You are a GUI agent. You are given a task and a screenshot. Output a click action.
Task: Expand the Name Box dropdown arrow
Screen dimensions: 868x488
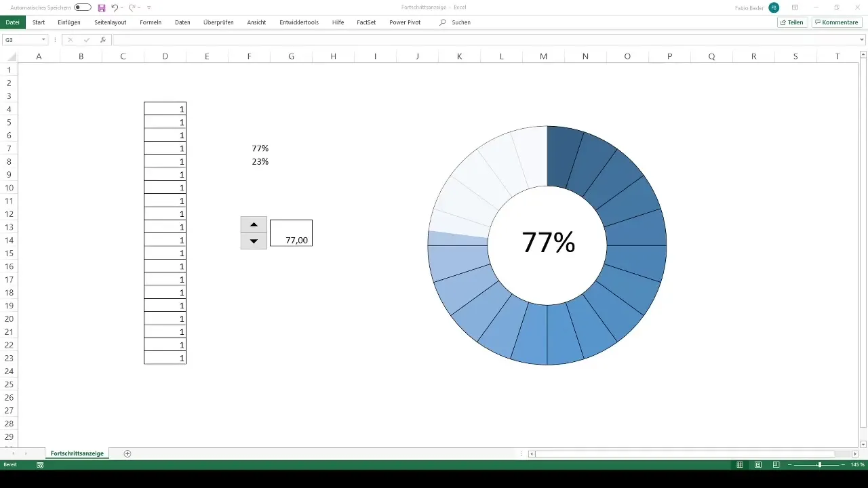(x=43, y=40)
